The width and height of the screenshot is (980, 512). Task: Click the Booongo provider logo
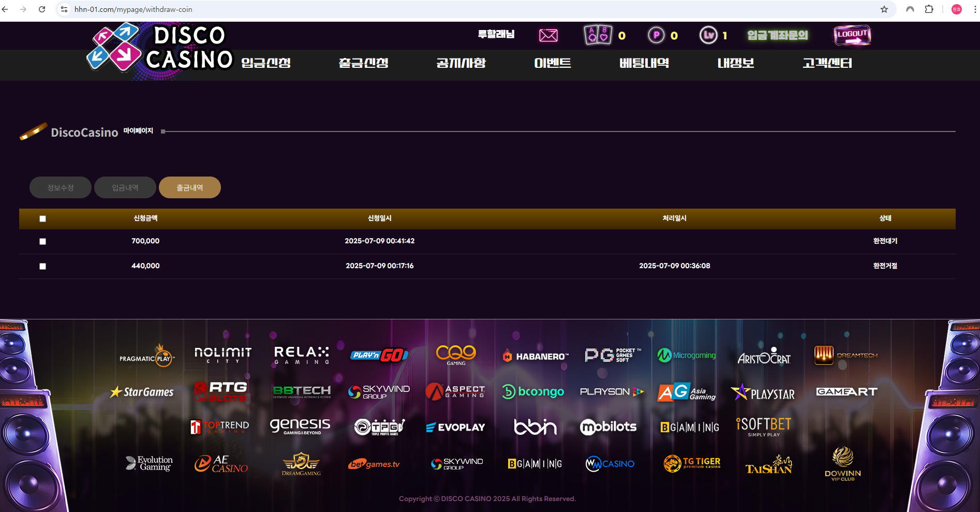pyautogui.click(x=533, y=392)
